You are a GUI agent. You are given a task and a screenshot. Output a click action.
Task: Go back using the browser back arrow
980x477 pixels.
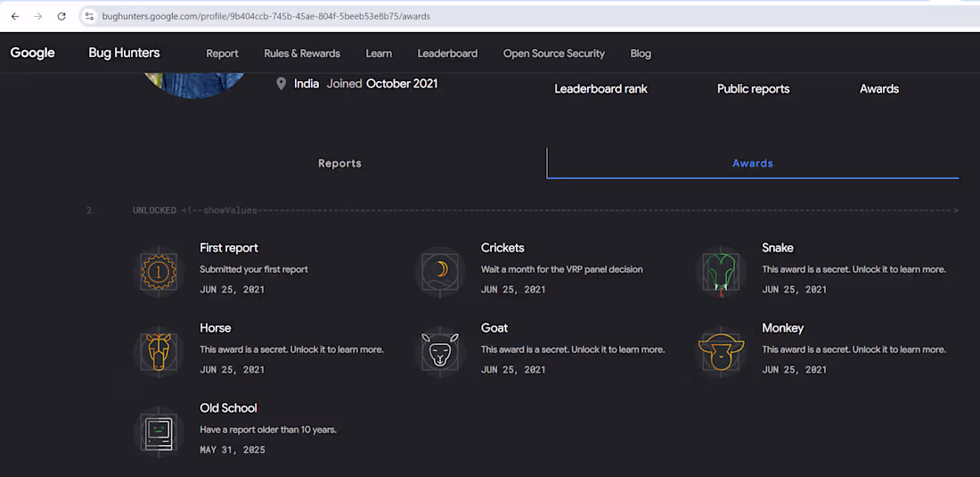click(15, 16)
